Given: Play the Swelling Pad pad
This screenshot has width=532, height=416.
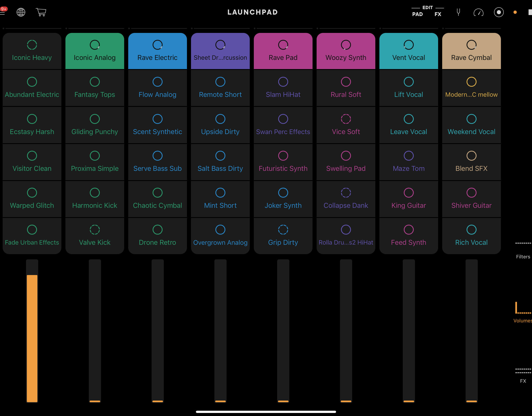Looking at the screenshot, I should 346,162.
